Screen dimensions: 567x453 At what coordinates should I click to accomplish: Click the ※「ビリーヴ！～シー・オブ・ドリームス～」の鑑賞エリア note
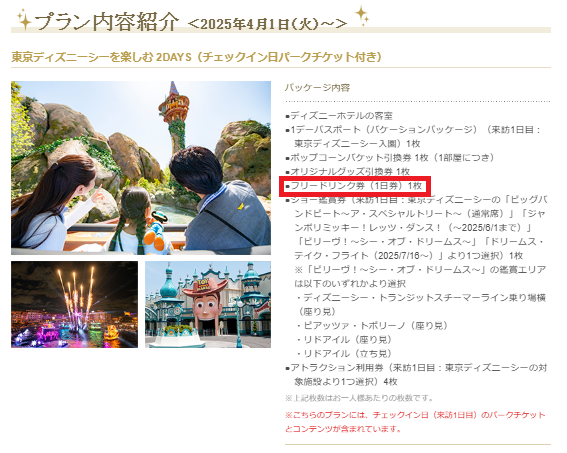pyautogui.click(x=420, y=276)
